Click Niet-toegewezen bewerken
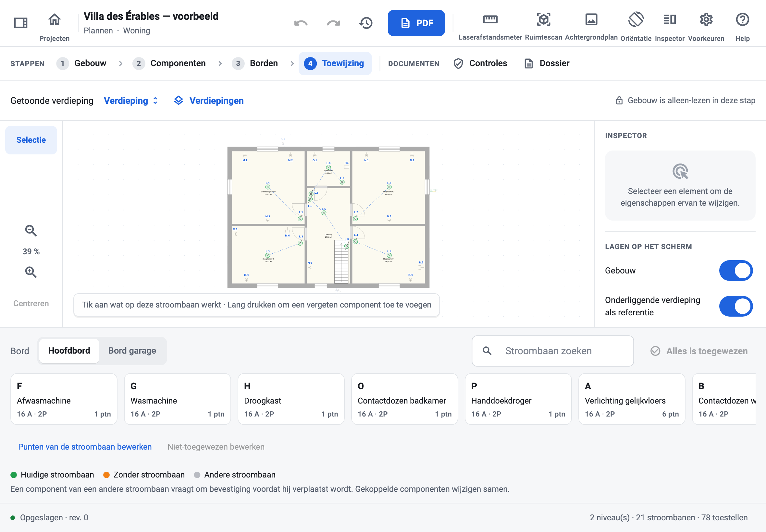This screenshot has height=532, width=766. point(216,447)
